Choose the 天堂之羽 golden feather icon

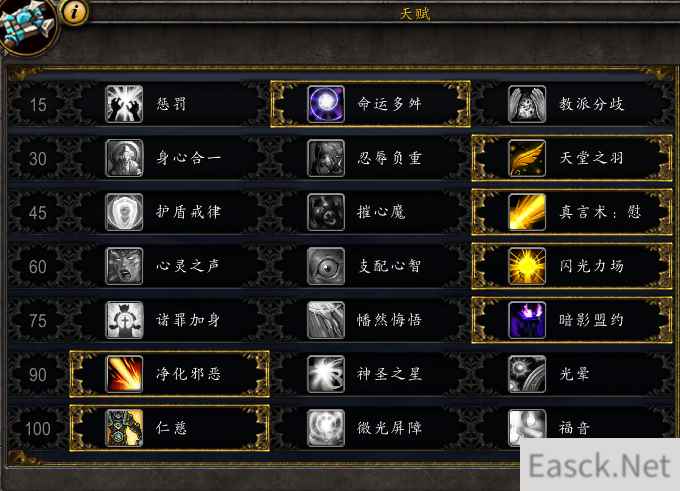click(527, 158)
